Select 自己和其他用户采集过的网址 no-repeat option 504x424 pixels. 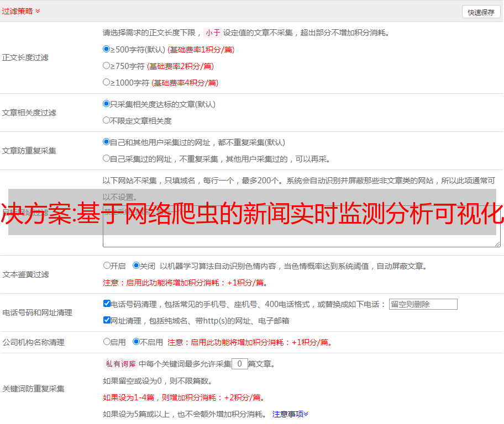(107, 142)
